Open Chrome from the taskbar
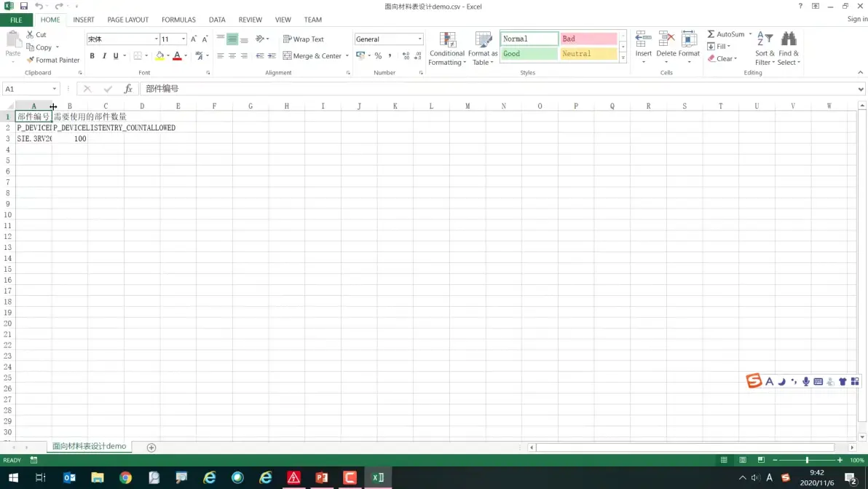 click(x=126, y=477)
